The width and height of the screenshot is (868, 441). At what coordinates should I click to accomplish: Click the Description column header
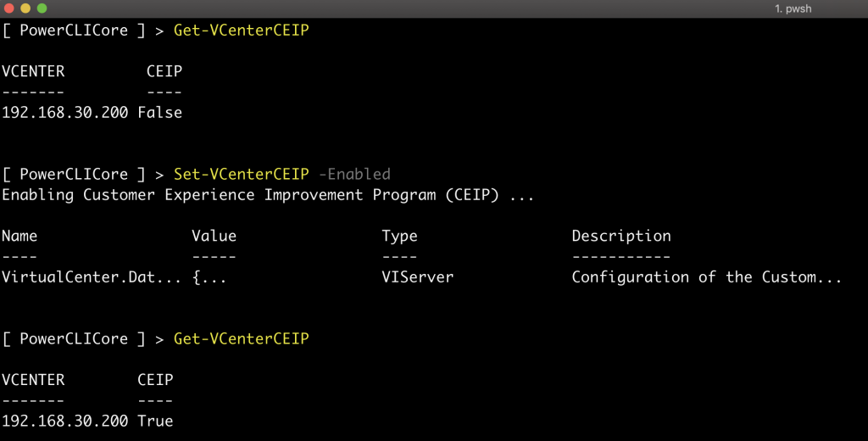point(621,236)
